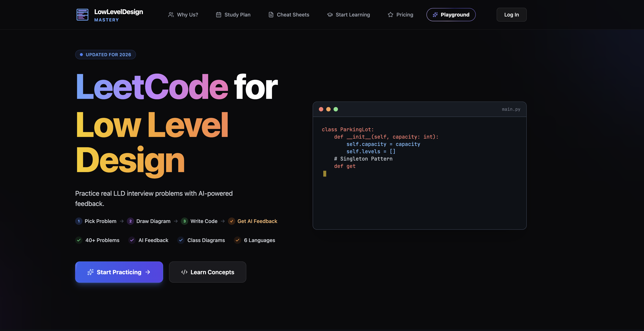The width and height of the screenshot is (644, 331).
Task: Click the step 2 Draw Diagram badge
Action: tap(130, 221)
